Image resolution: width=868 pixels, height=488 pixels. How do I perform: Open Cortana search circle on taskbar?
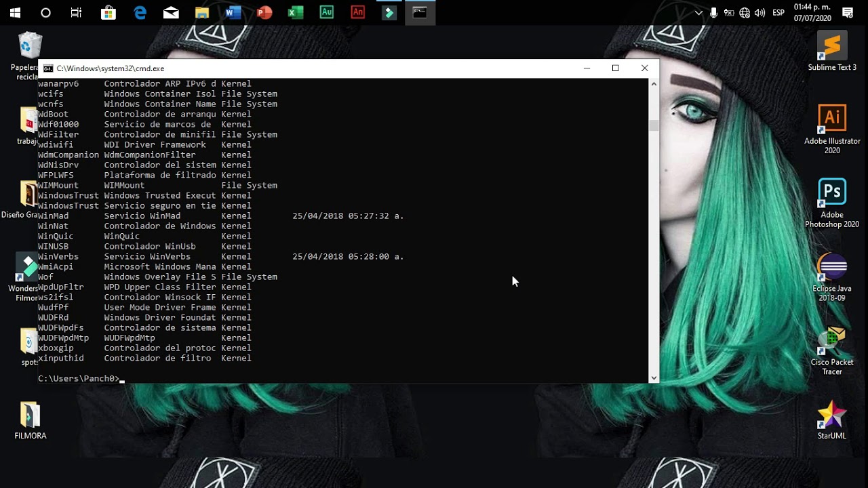(x=45, y=12)
